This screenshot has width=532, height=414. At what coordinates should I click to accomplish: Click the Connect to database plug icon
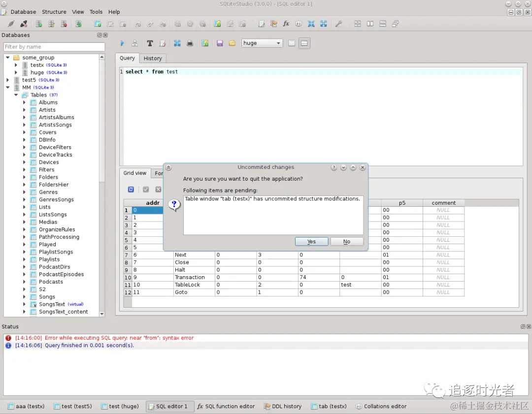[x=11, y=24]
